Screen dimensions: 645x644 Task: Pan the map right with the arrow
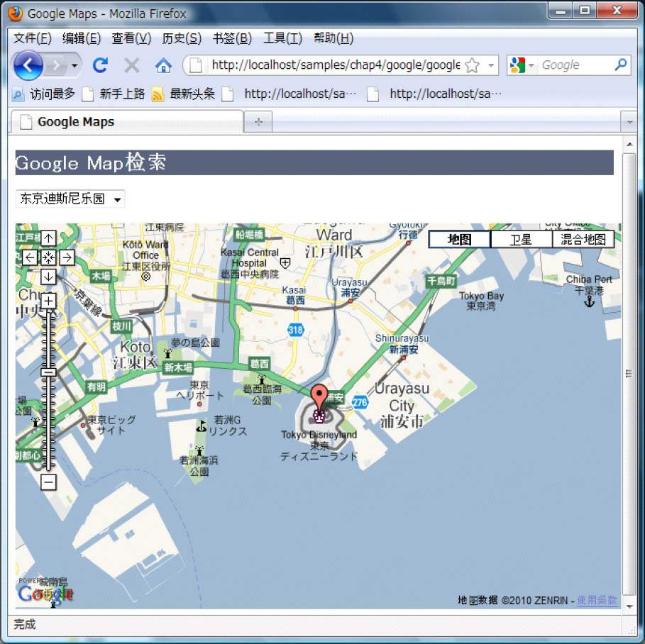(67, 257)
